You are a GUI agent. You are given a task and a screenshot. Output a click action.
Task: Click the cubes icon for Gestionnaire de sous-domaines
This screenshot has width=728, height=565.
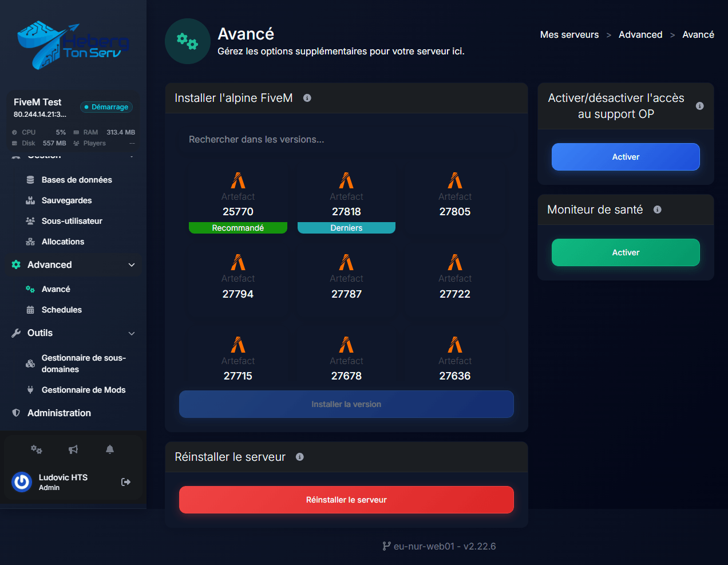[x=30, y=364]
